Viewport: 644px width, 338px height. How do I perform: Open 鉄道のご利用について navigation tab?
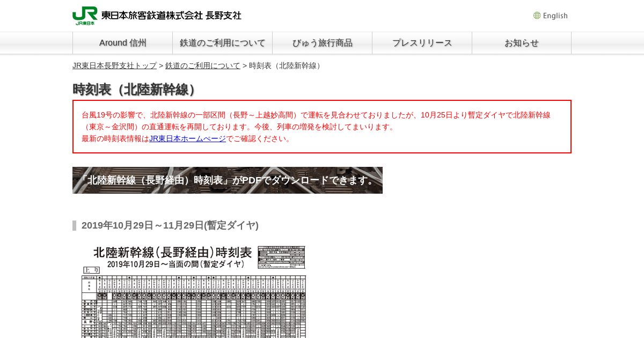click(223, 43)
